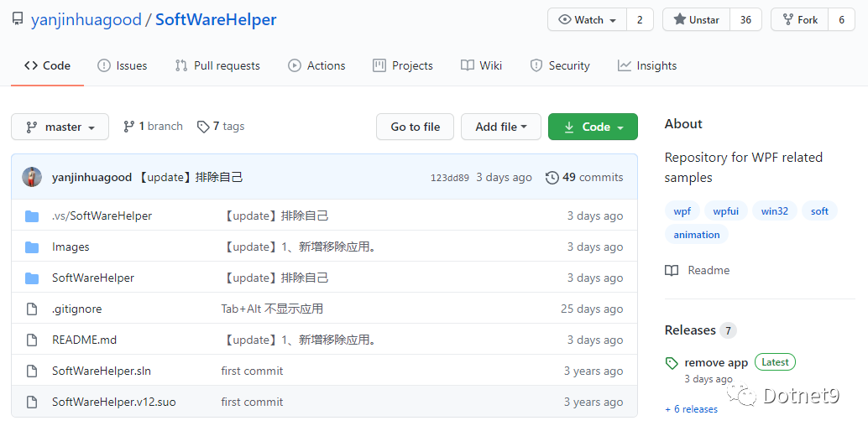
Task: Fork this repository
Action: [x=800, y=20]
